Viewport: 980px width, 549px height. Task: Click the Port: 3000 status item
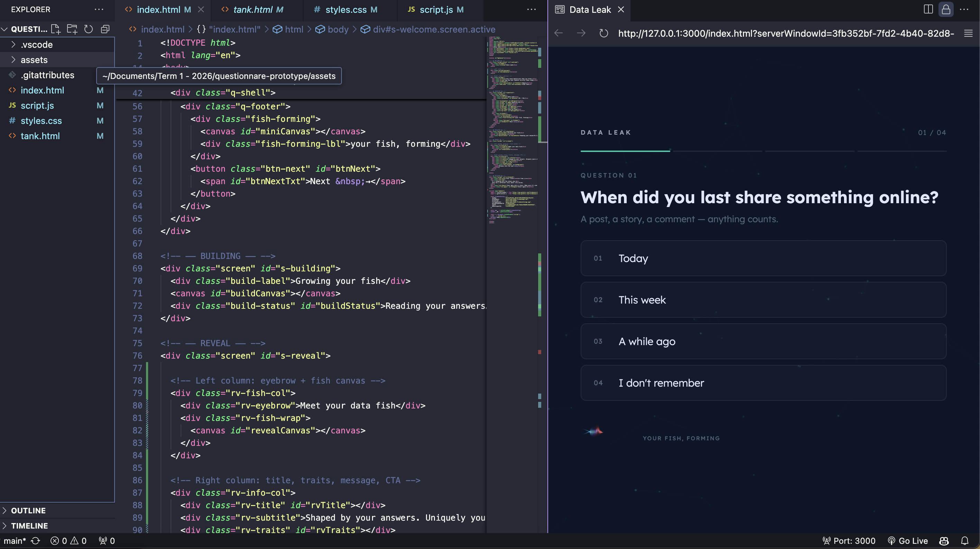tap(849, 541)
